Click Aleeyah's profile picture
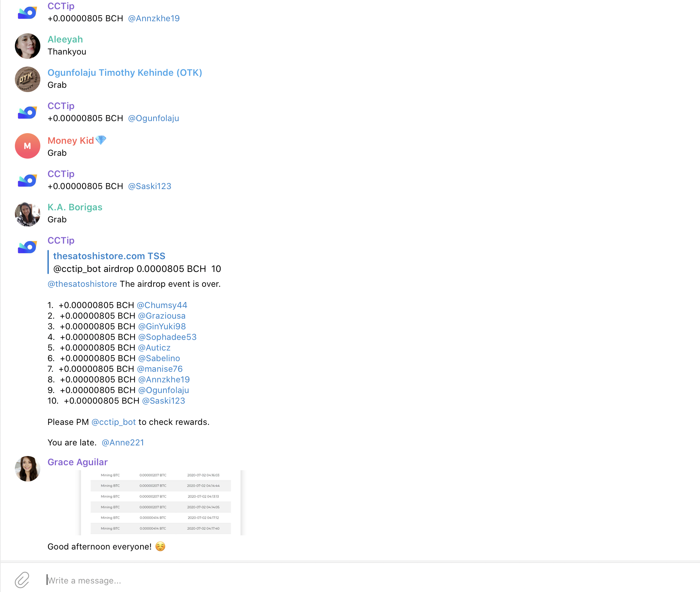The height and width of the screenshot is (592, 700). click(x=27, y=46)
